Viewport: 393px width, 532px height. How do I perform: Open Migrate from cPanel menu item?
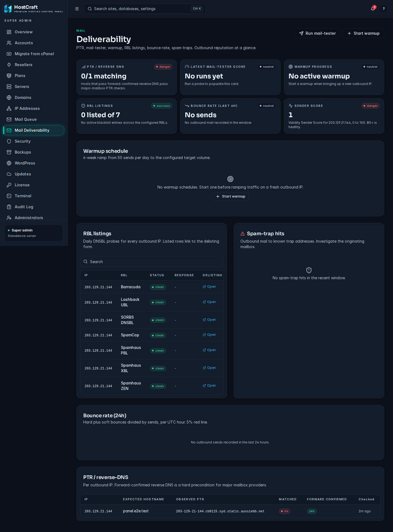click(34, 54)
